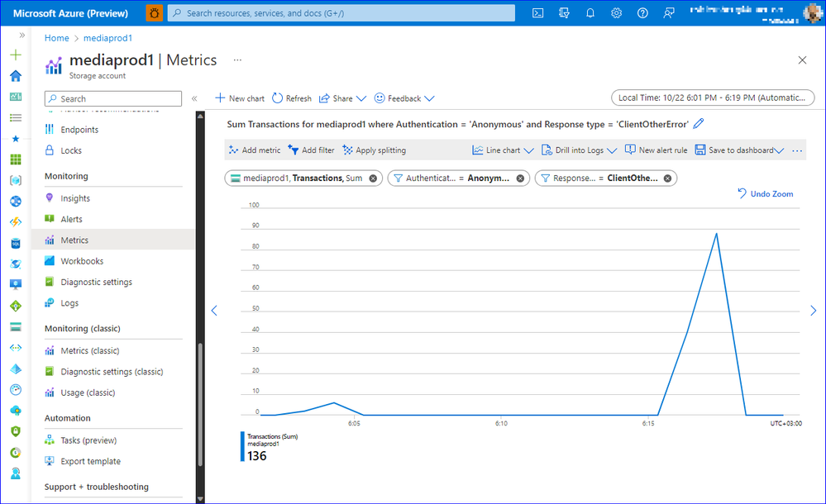Screen dimensions: 826x504
Task: Click Apply splitting
Action: pyautogui.click(x=374, y=150)
